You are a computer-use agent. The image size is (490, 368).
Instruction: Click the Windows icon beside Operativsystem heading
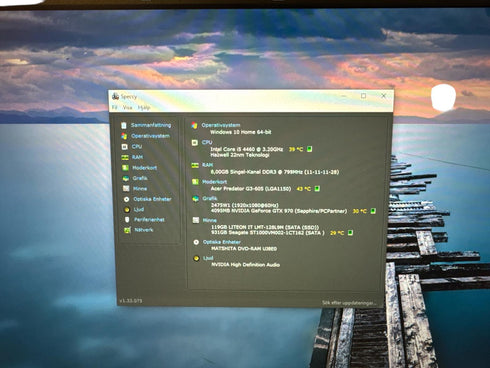coord(194,125)
